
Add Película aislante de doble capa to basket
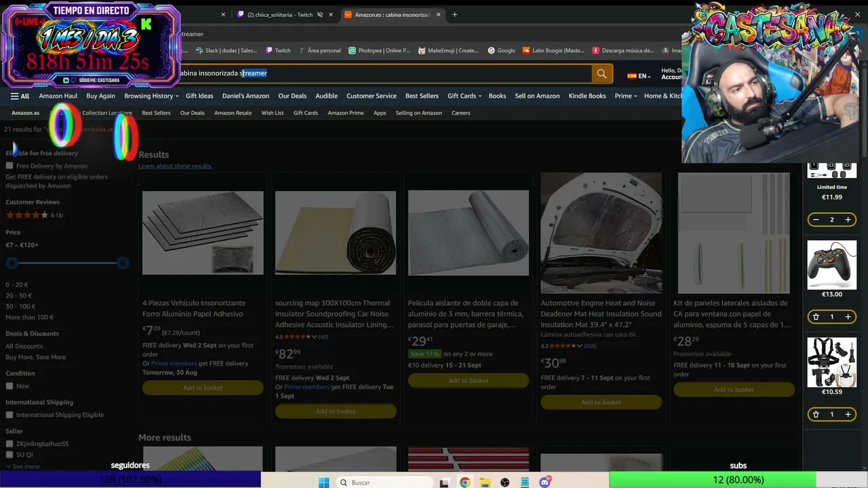[x=469, y=380]
